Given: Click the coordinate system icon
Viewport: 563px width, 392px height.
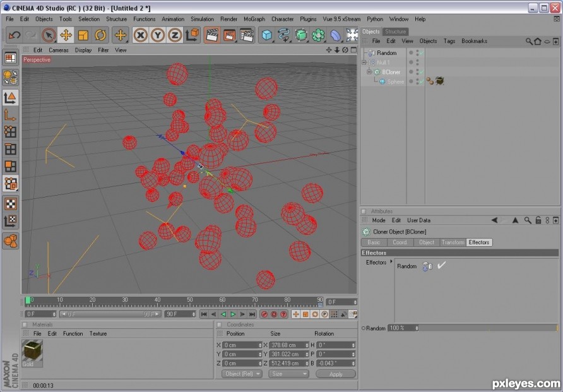Looking at the screenshot, I should [x=192, y=35].
